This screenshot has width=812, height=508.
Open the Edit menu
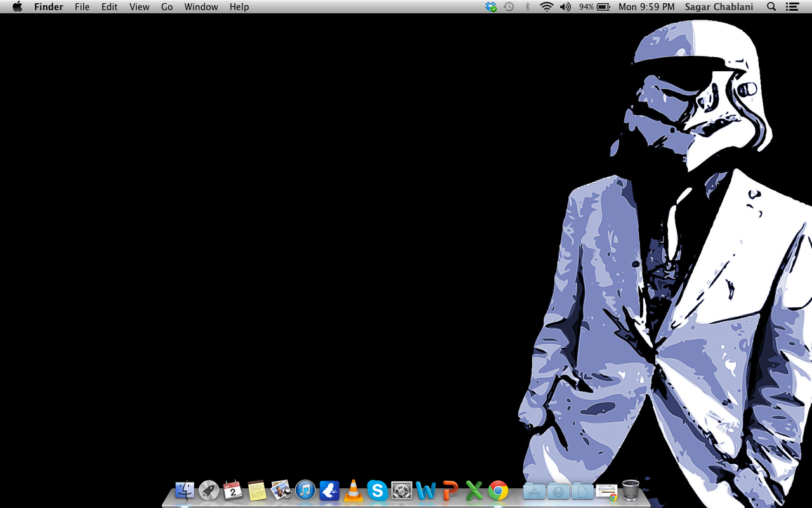click(x=110, y=7)
